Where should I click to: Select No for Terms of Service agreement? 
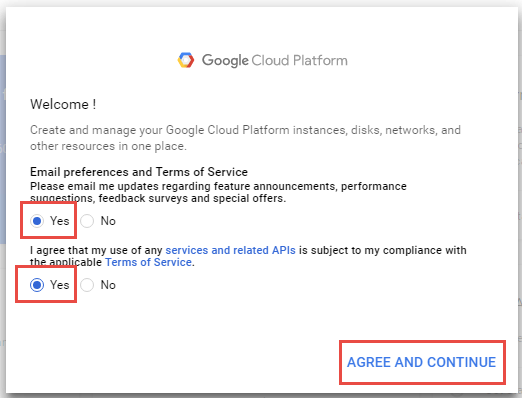(x=87, y=285)
